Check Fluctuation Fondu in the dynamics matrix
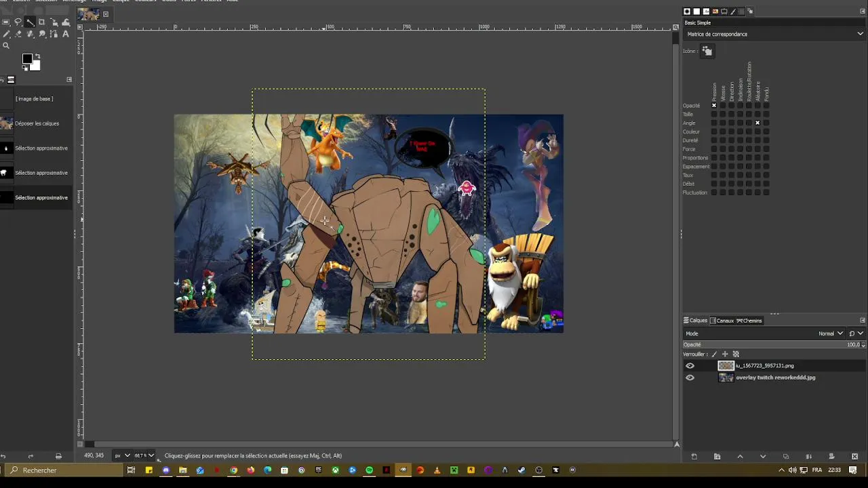Image resolution: width=868 pixels, height=488 pixels. 766,192
